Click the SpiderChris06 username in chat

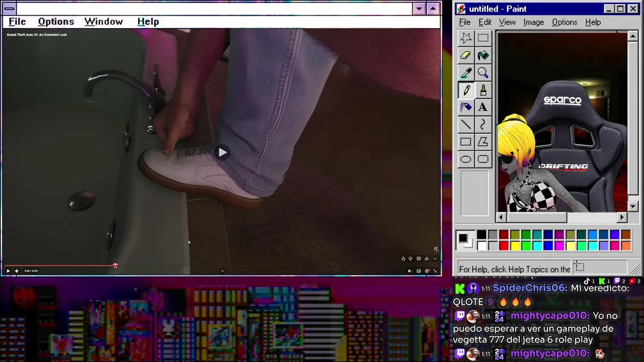(x=529, y=288)
